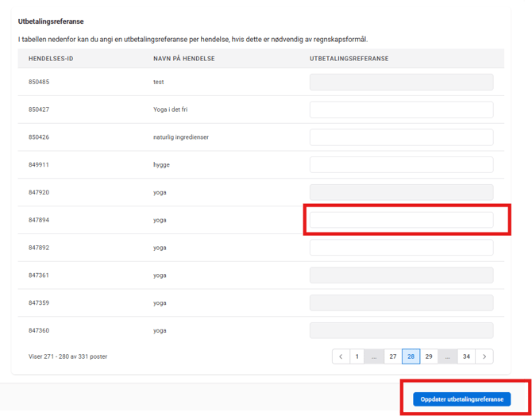The image size is (532, 416).
Task: Select event ID 847361
Action: pos(39,275)
